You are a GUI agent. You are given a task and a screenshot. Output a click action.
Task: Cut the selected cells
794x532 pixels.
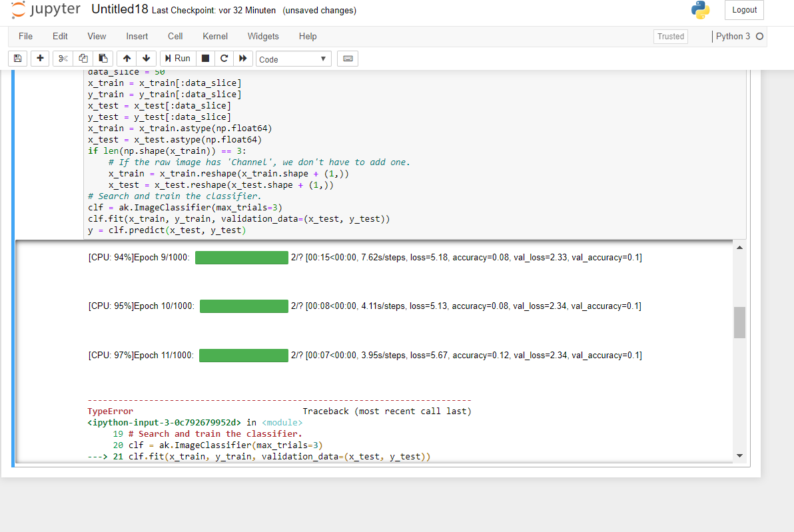(x=62, y=59)
